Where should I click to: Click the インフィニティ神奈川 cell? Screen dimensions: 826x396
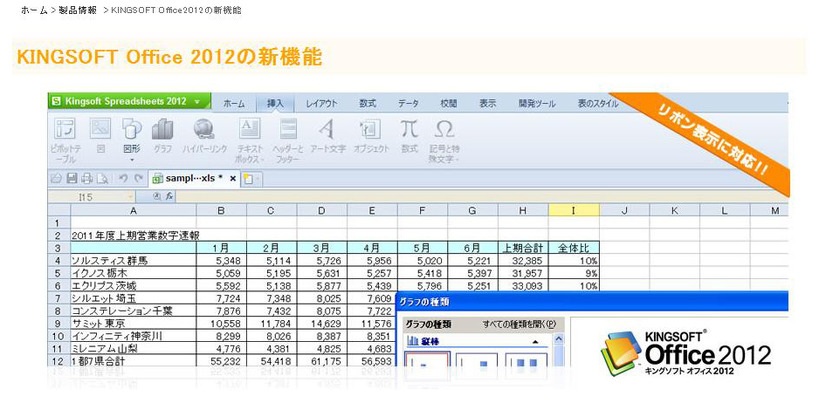[x=133, y=335]
